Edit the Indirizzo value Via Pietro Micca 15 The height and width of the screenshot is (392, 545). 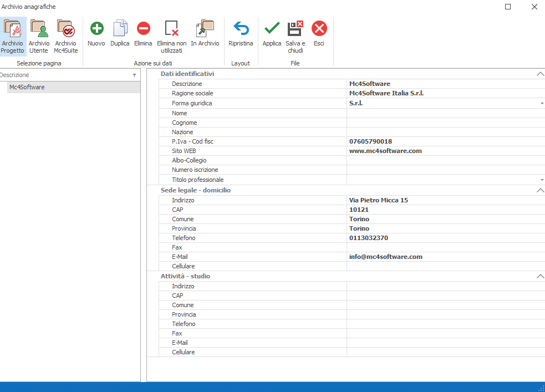click(x=446, y=200)
